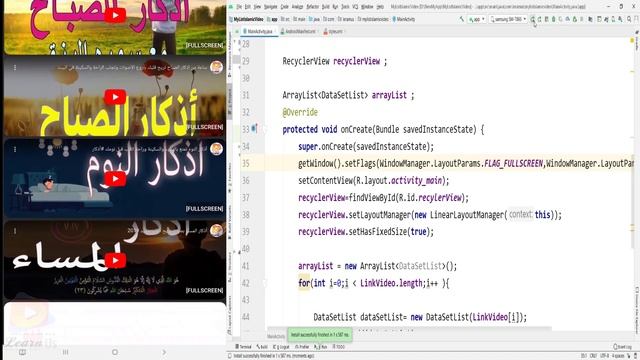Play the top pink-title video
Image resolution: width=640 pixels, height=360 pixels.
click(x=115, y=16)
